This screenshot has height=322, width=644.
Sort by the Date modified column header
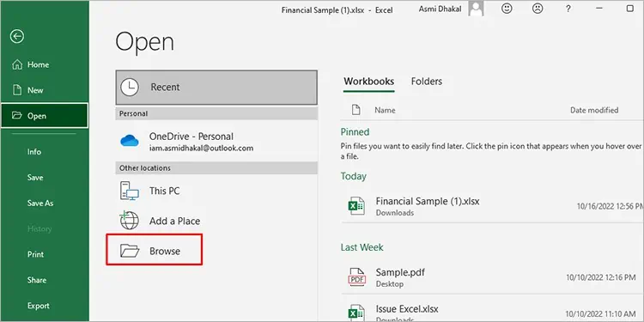click(x=594, y=110)
